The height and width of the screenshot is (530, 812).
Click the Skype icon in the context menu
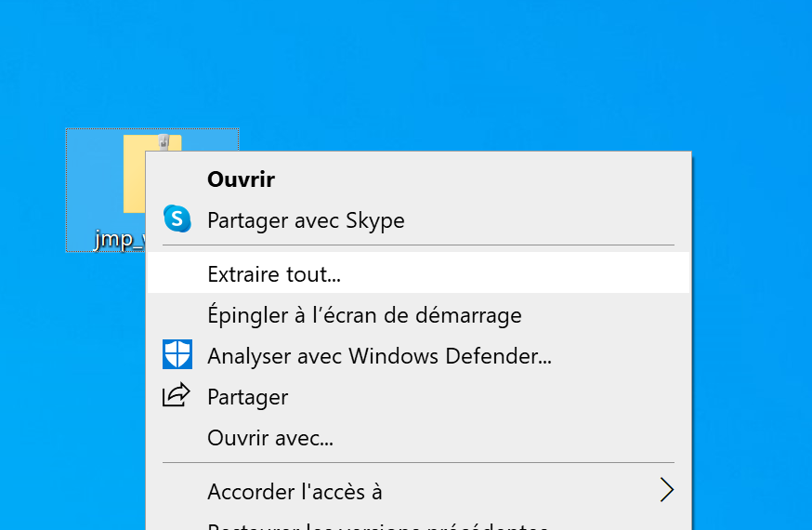coord(177,219)
